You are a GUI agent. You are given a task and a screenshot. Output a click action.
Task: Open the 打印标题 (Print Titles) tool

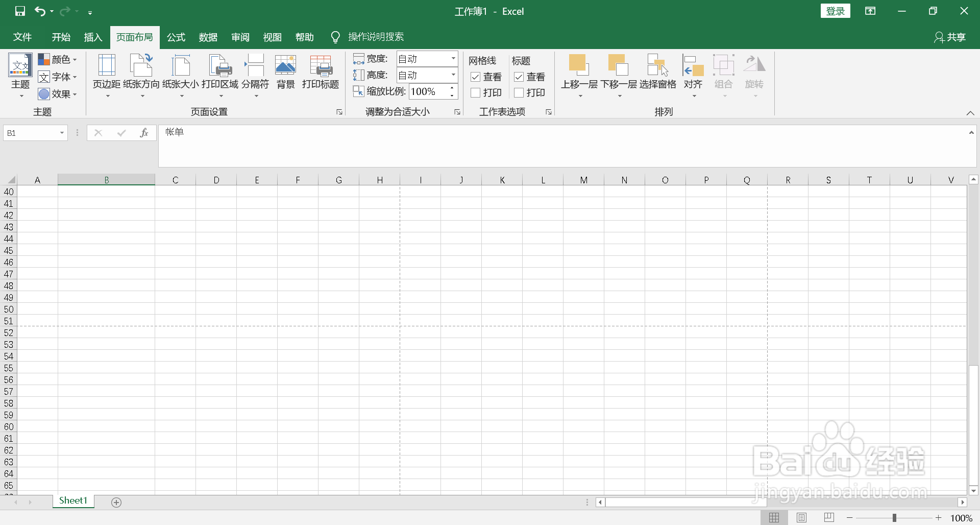320,71
